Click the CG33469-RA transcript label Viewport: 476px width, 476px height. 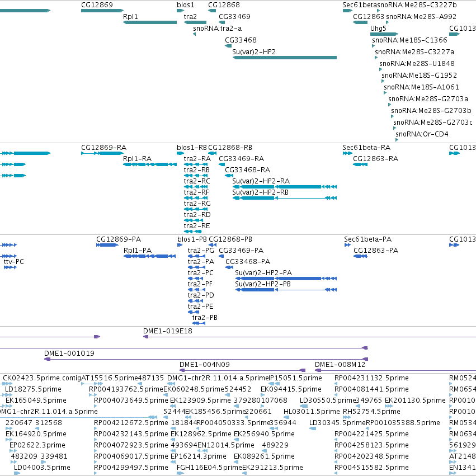(241, 159)
